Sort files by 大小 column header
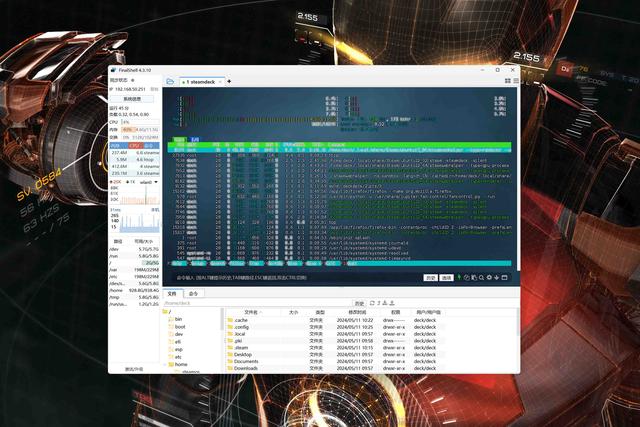 coord(293,312)
